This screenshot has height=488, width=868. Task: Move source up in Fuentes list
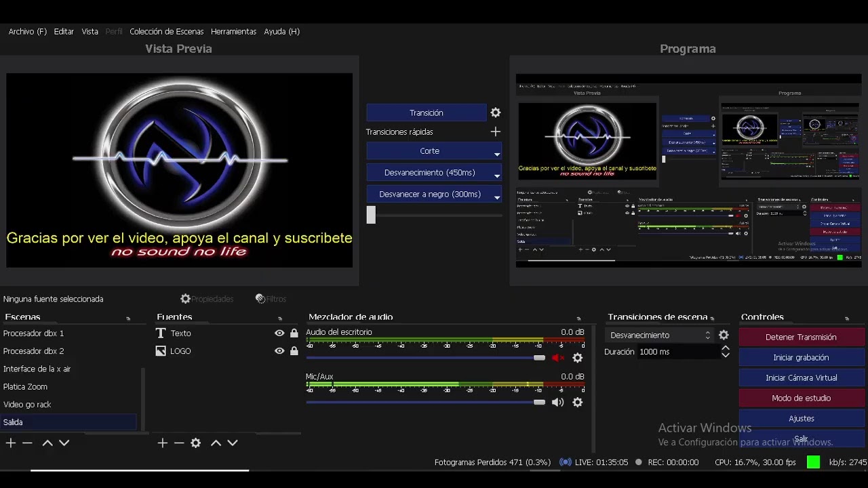coord(216,443)
